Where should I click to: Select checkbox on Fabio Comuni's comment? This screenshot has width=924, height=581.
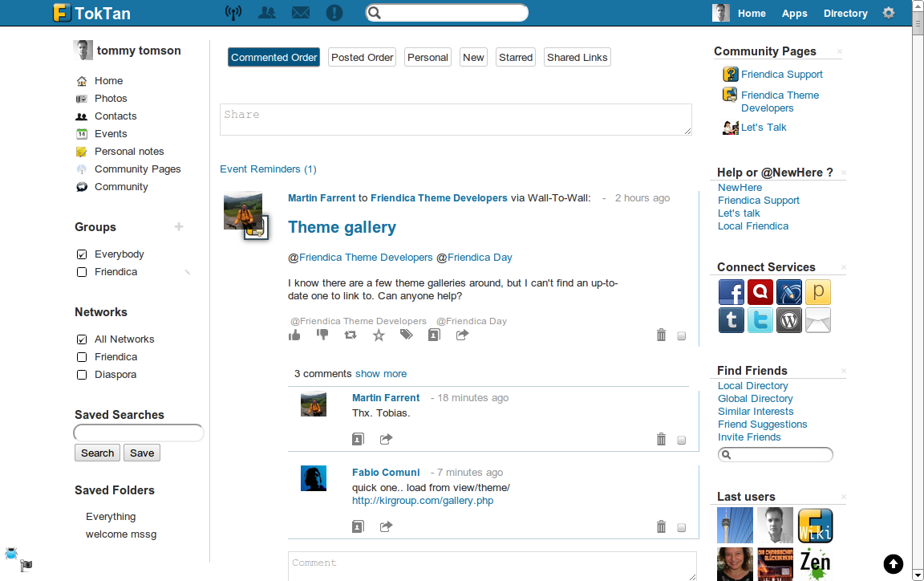681,527
